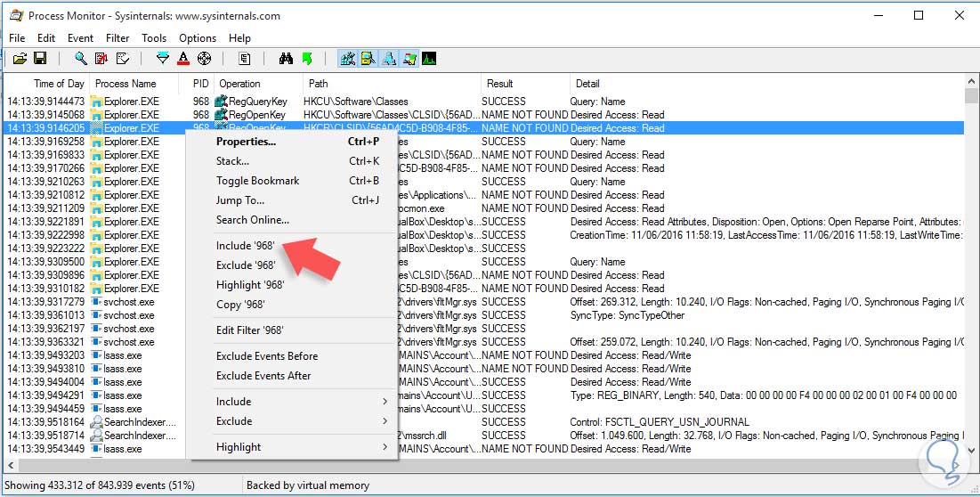Open the Help menu
980x497 pixels.
pyautogui.click(x=239, y=38)
